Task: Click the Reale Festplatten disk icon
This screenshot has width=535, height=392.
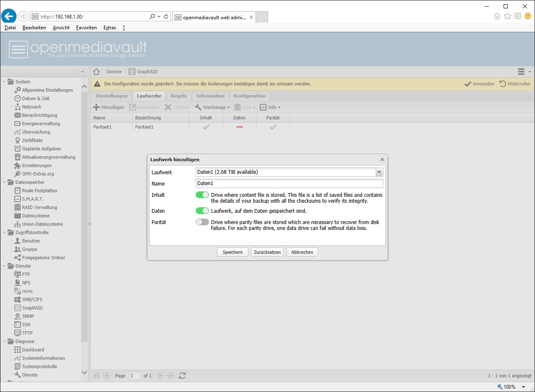Action: (18, 191)
